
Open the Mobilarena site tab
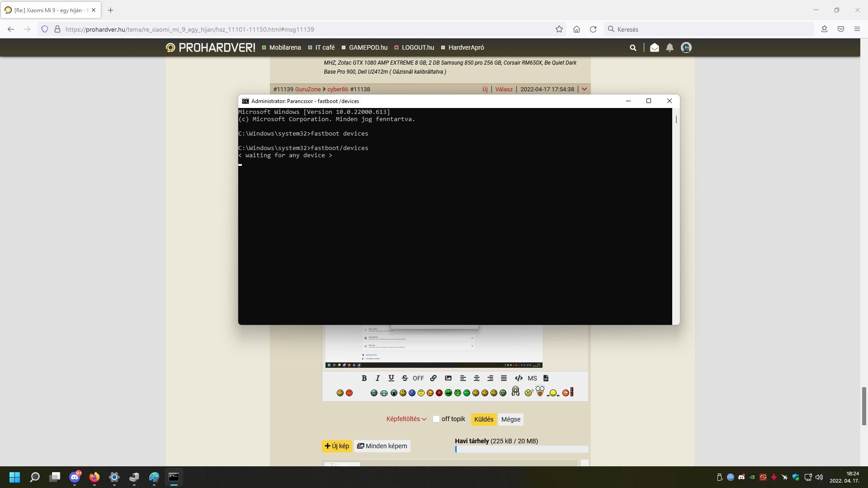coord(285,47)
